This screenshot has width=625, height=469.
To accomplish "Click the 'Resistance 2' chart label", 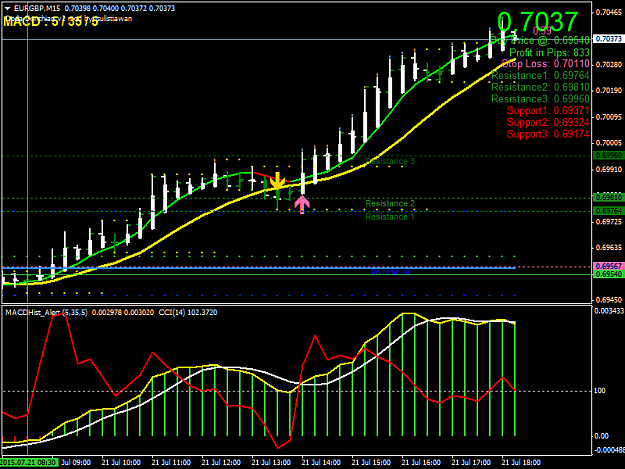I will (390, 203).
